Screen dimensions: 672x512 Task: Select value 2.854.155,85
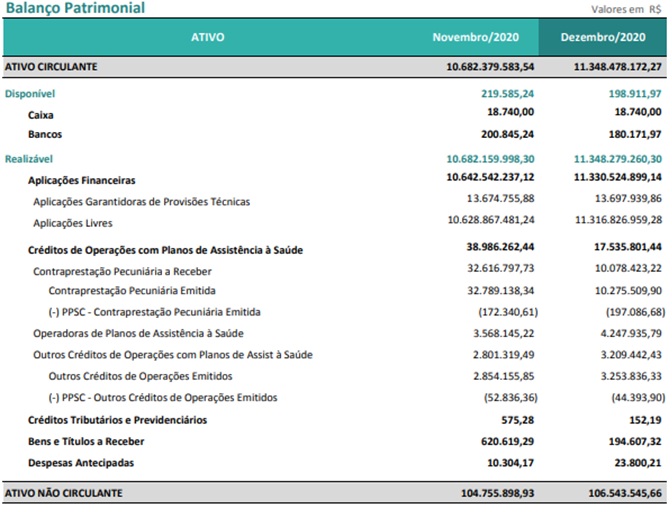tap(504, 376)
